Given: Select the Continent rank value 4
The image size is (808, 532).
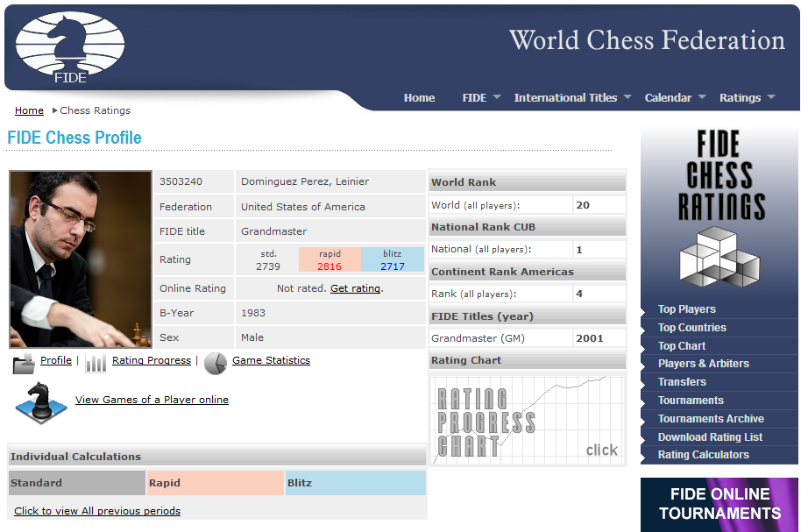Looking at the screenshot, I should [x=579, y=294].
